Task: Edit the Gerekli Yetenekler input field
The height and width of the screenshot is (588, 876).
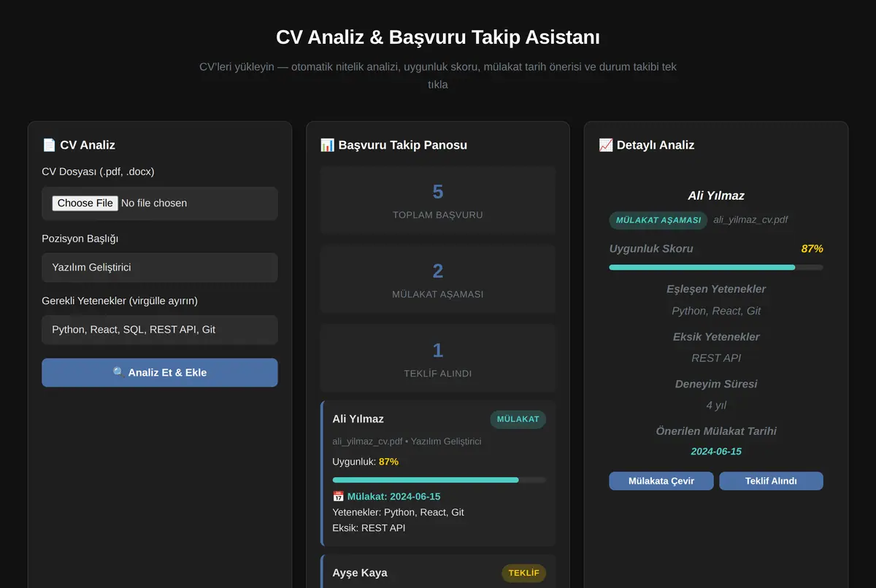Action: 160,330
